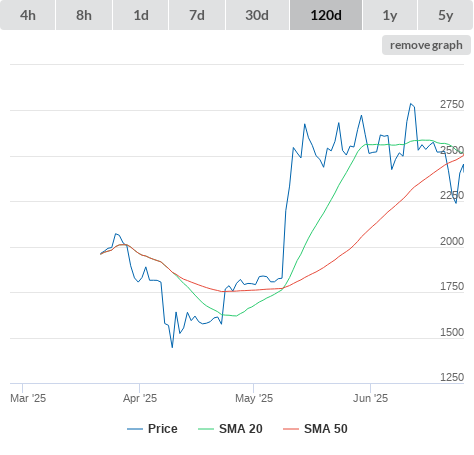Open the 7d time range view
Image resolution: width=474 pixels, height=455 pixels.
[x=197, y=15]
